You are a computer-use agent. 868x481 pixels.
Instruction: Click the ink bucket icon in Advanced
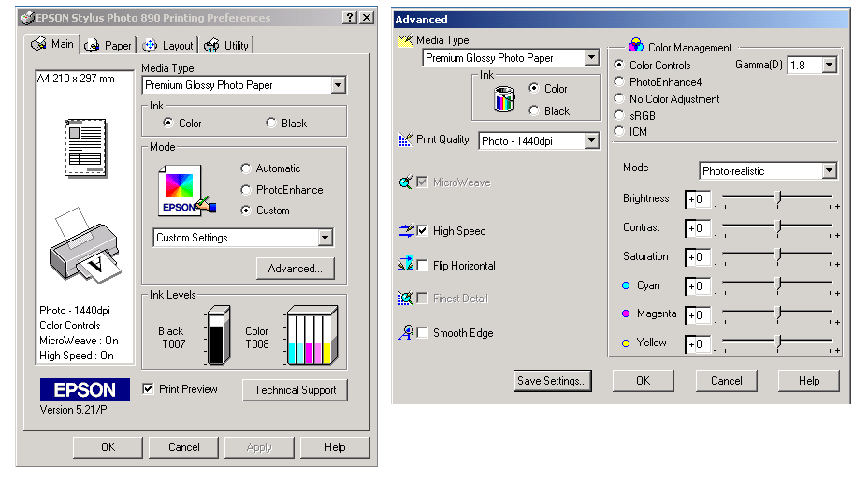(x=504, y=98)
